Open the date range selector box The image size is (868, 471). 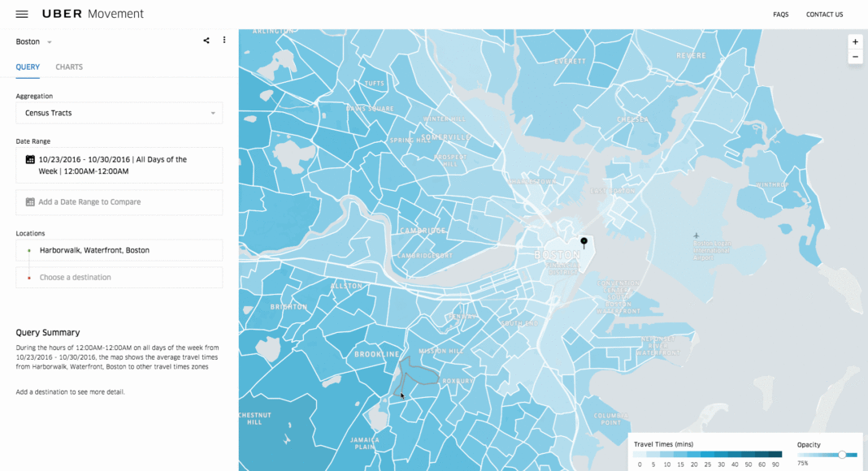(x=119, y=166)
